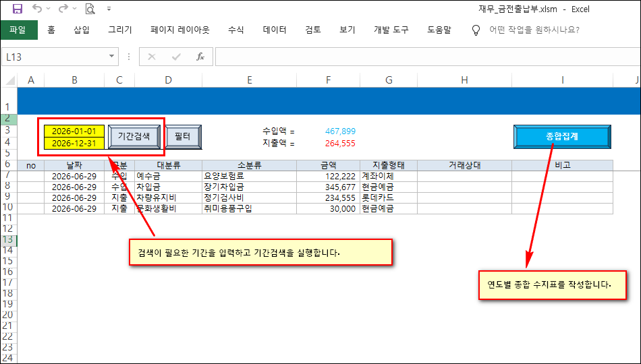Customize the Quick Access Toolbar dropdown

click(109, 9)
